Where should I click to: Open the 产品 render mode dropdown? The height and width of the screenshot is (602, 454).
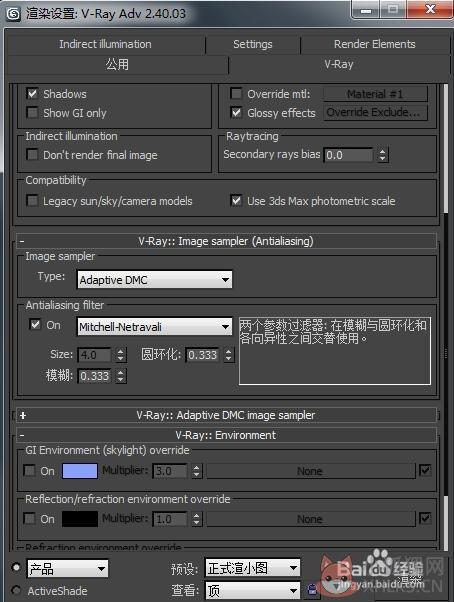(68, 569)
